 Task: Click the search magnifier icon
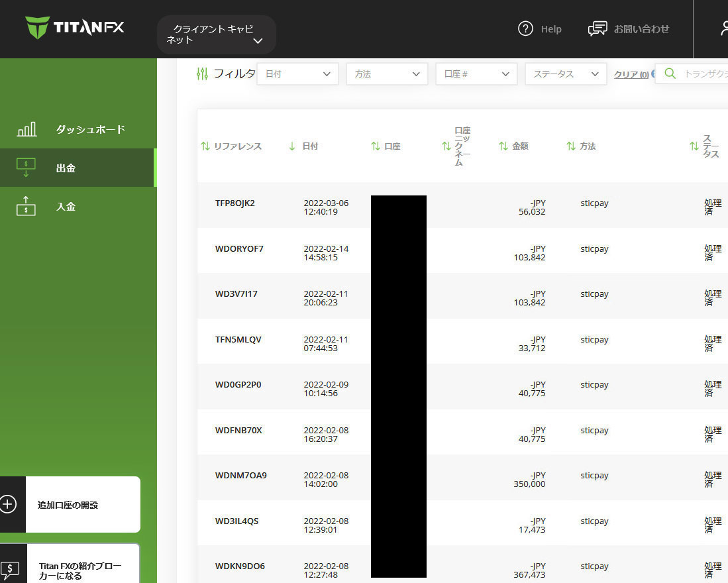670,74
